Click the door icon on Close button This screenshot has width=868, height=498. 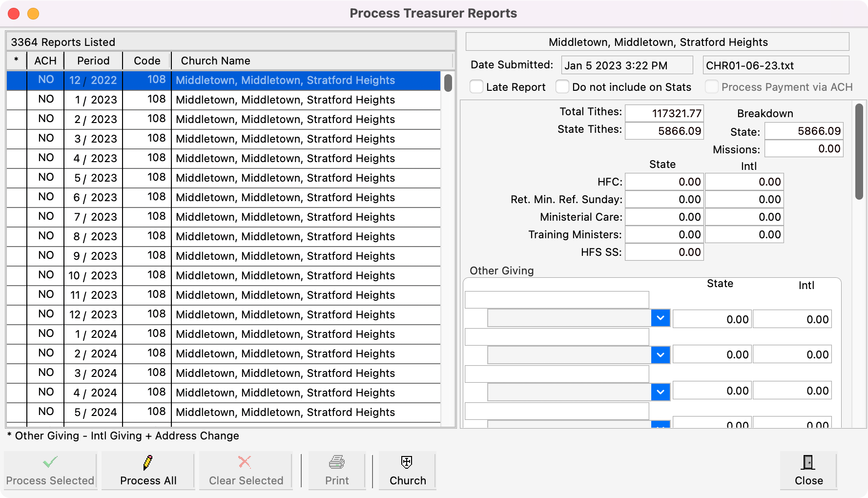pos(808,462)
